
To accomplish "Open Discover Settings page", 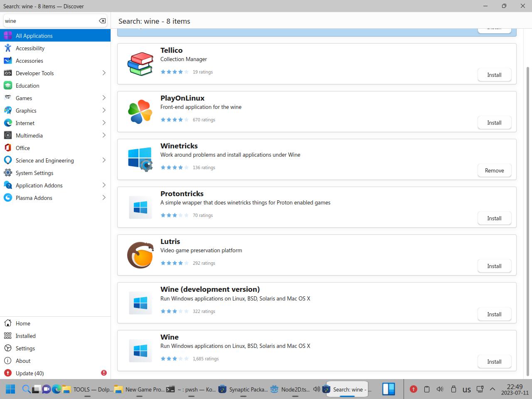I will tap(55, 348).
